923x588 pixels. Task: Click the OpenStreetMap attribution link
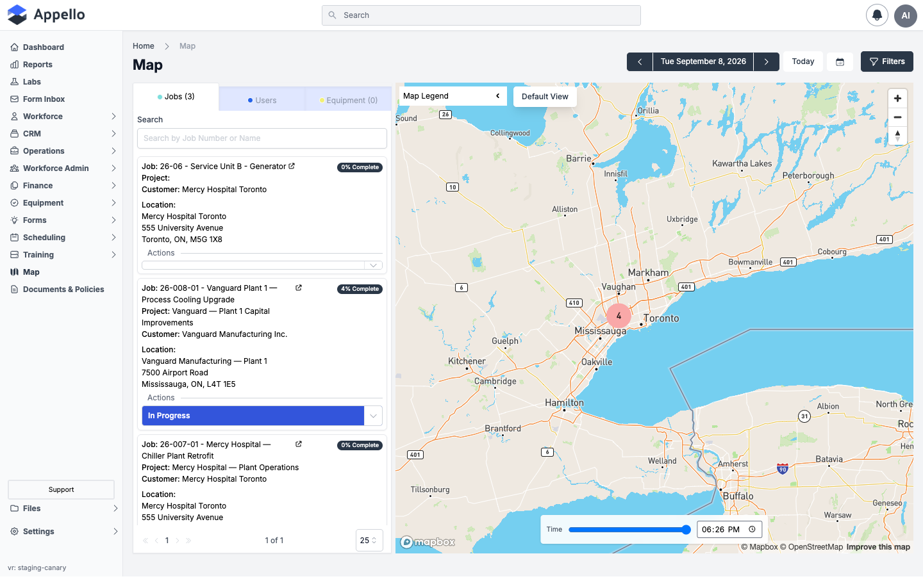(811, 547)
